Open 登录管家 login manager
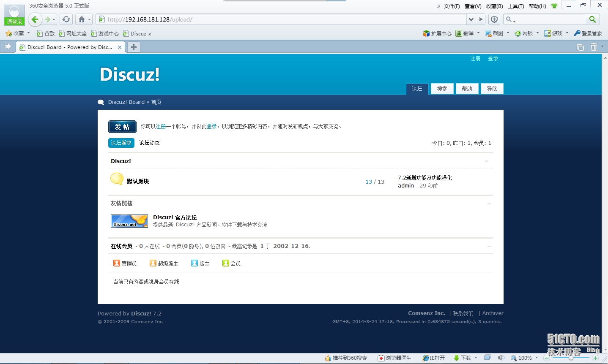Viewport: 608px width, 364px height. coord(588,33)
